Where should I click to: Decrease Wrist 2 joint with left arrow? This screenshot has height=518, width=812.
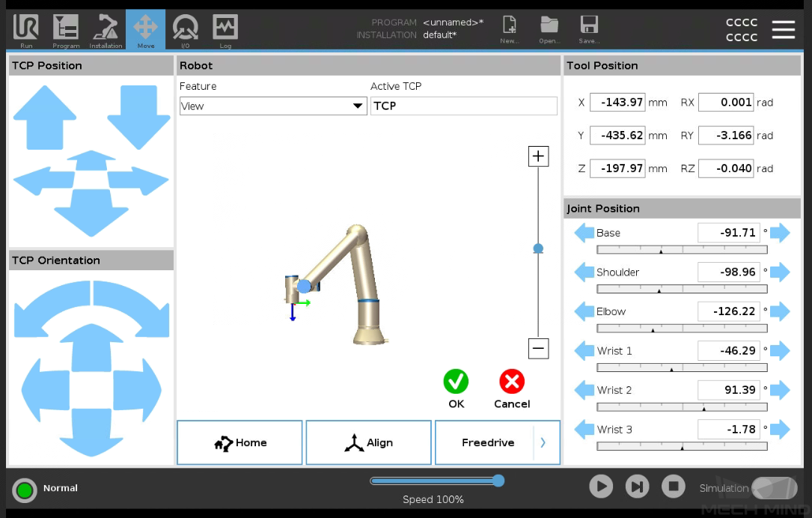[x=584, y=390]
